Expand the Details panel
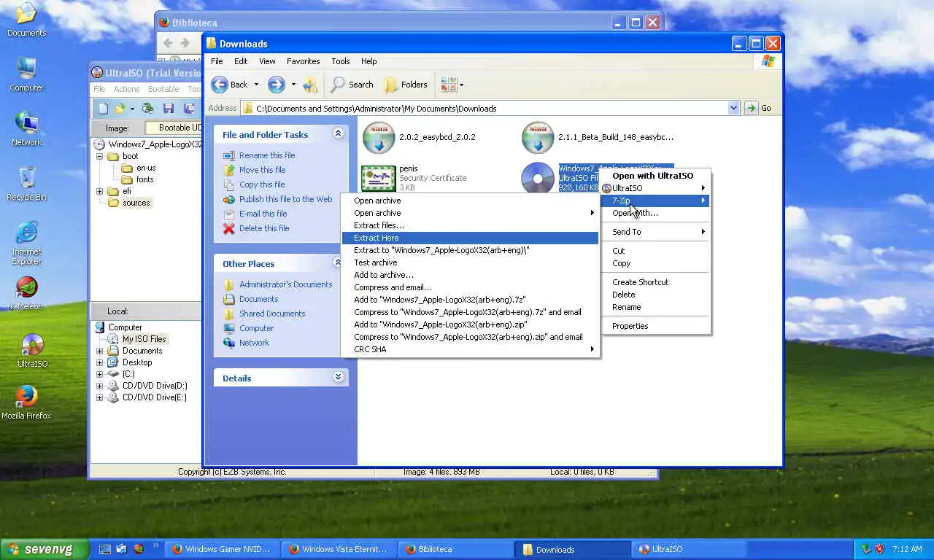 click(338, 377)
